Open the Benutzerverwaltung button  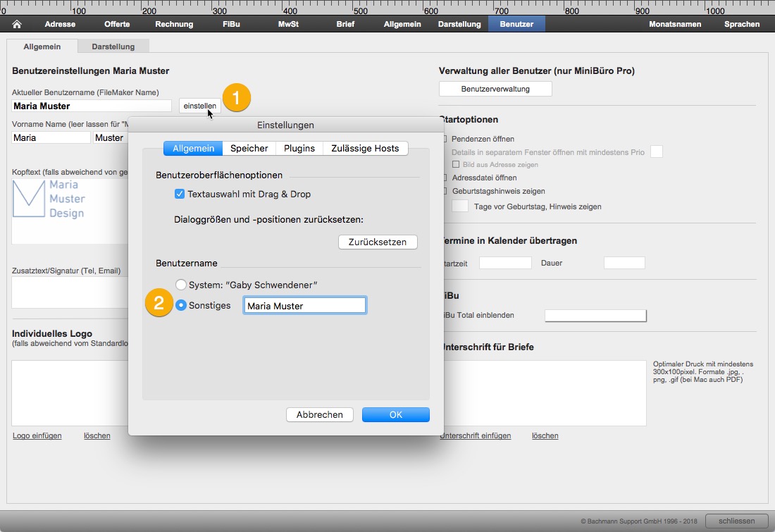point(495,89)
